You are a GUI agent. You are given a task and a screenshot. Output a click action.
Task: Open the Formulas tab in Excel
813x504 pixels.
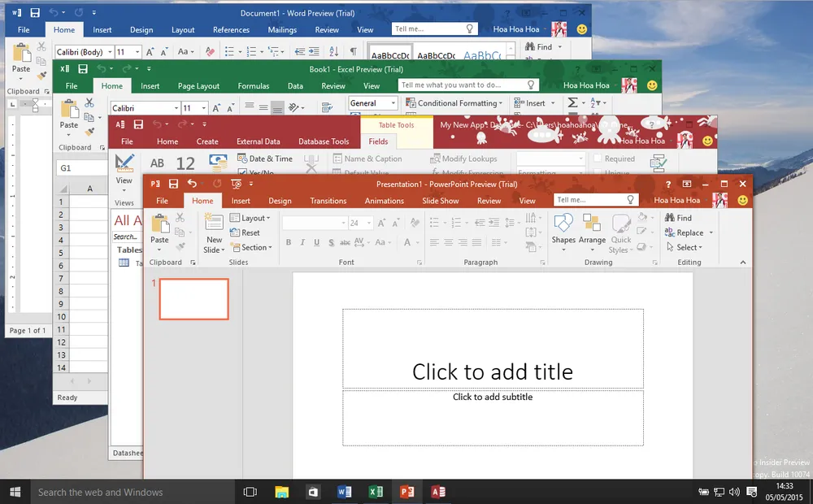pyautogui.click(x=253, y=86)
